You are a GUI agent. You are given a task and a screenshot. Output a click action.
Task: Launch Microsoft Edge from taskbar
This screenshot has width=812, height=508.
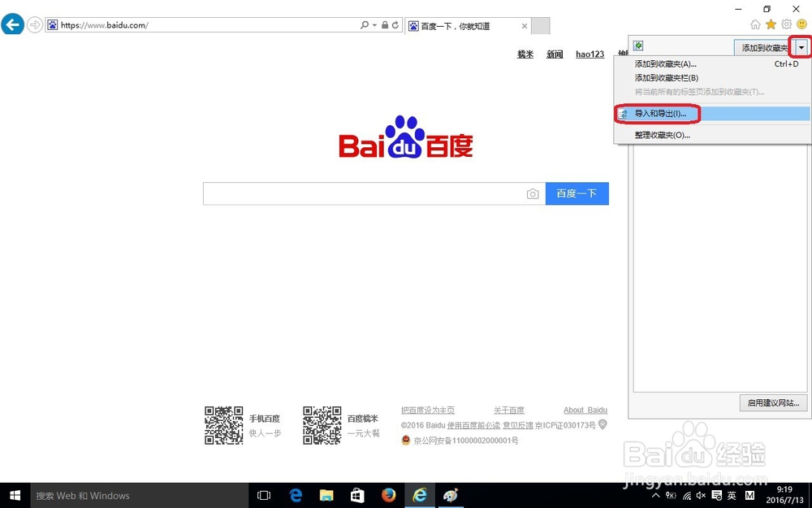click(296, 496)
